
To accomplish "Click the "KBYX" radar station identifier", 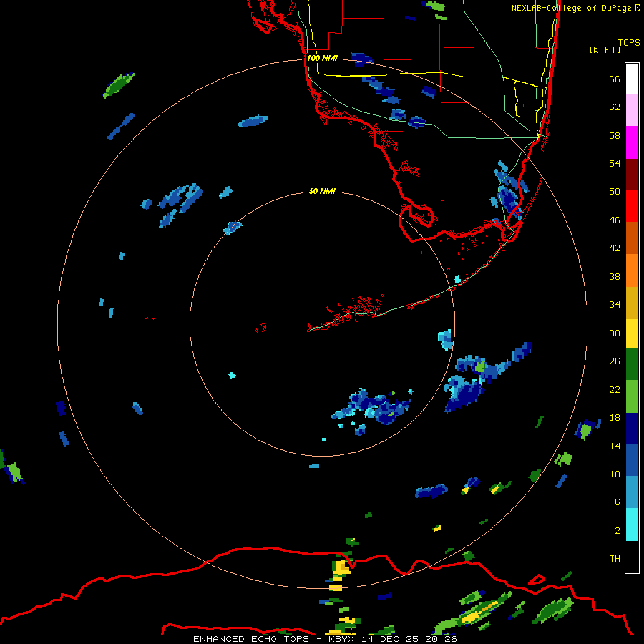I will [341, 639].
